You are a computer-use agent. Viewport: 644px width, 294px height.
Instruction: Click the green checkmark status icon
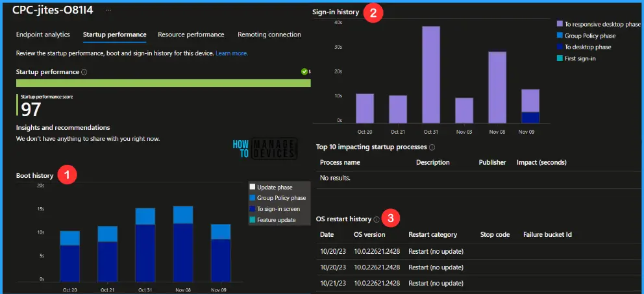[x=304, y=72]
